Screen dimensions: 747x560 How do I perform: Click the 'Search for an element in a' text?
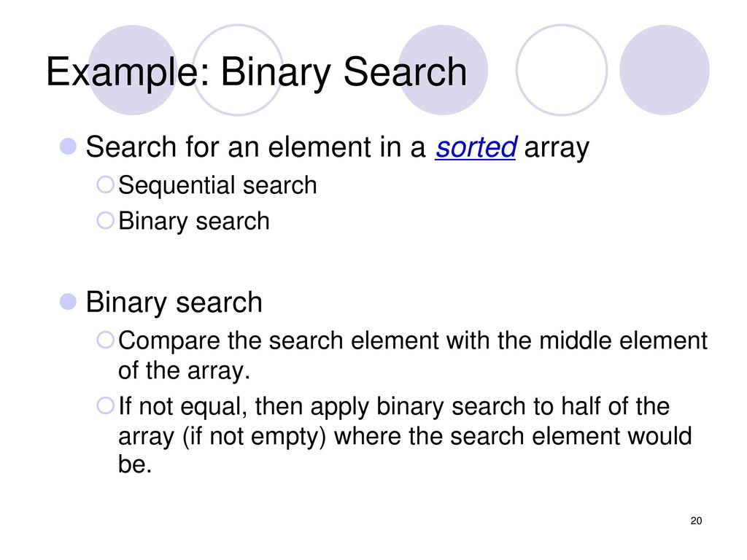pos(255,147)
